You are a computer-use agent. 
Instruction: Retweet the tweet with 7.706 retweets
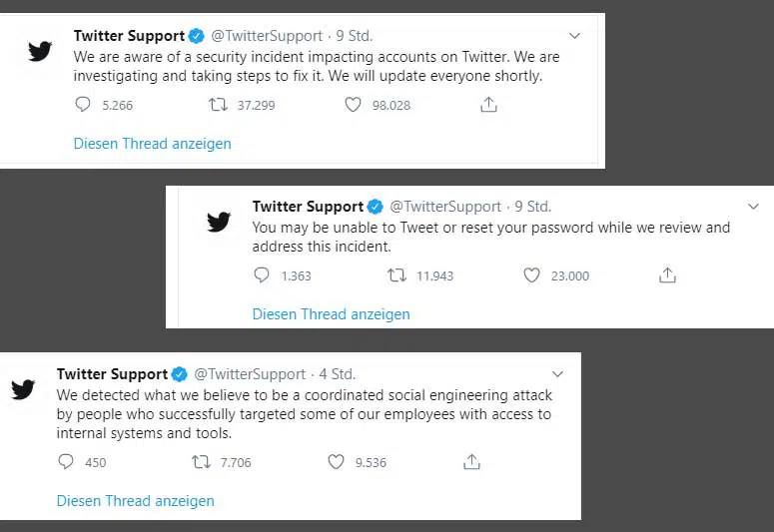click(202, 462)
